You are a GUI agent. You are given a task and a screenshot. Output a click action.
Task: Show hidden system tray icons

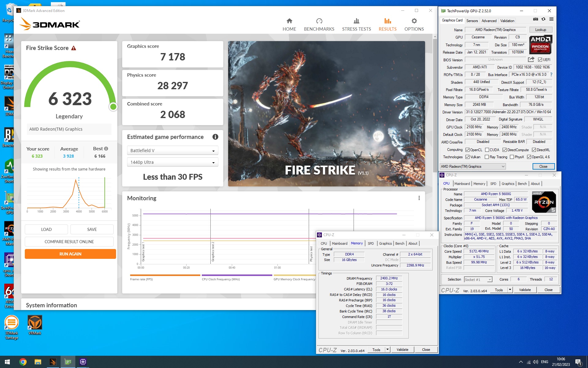pyautogui.click(x=521, y=362)
